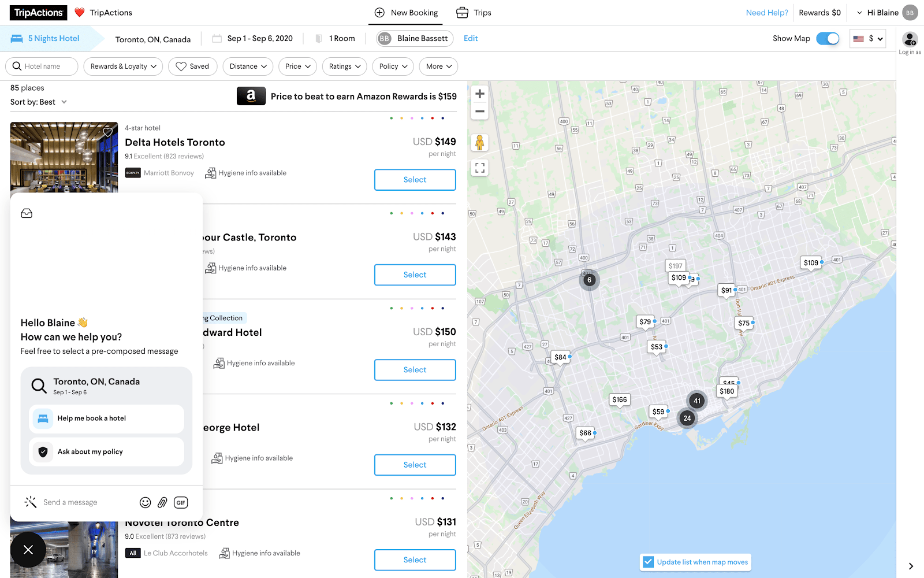This screenshot has height=578, width=924.
Task: Click right chevron arrow at bottom right
Action: (911, 566)
